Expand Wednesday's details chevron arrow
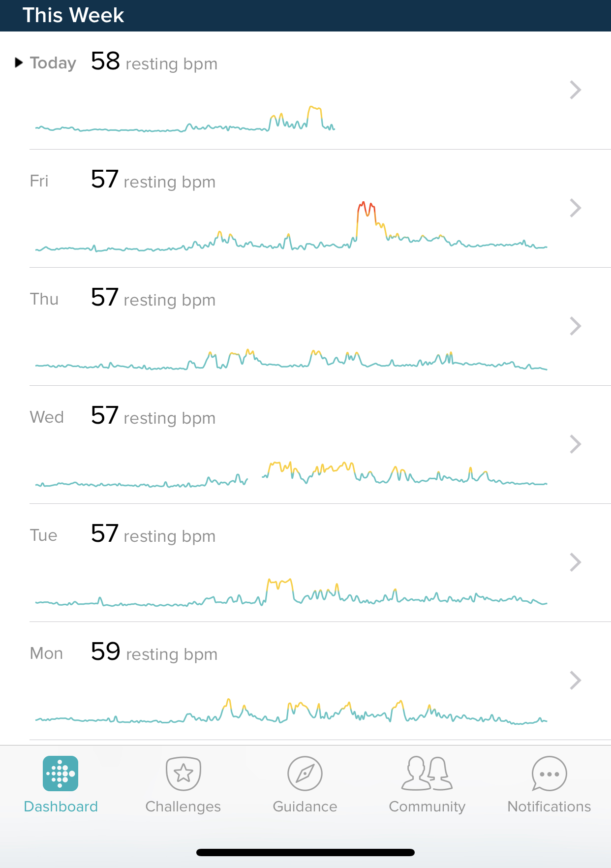 [575, 444]
